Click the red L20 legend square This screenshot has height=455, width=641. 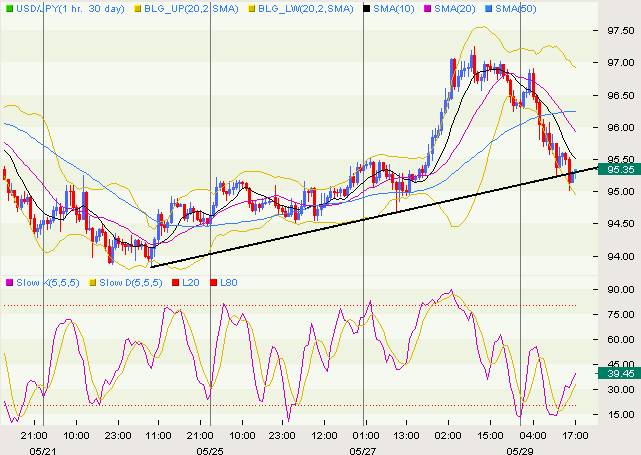[176, 282]
